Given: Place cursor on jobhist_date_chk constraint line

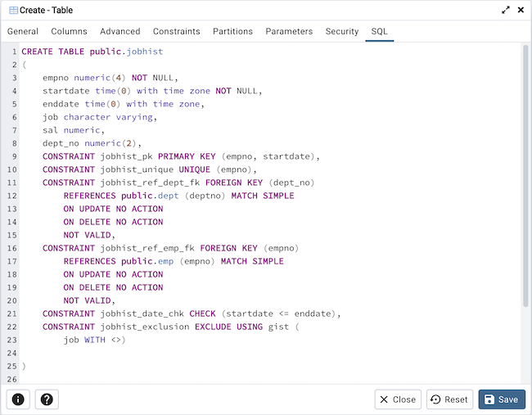Looking at the screenshot, I should click(191, 314).
